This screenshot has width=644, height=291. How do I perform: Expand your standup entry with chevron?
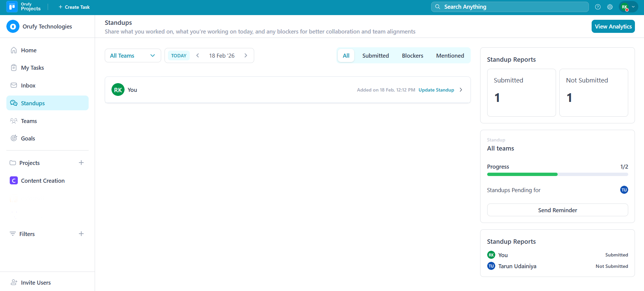461,90
